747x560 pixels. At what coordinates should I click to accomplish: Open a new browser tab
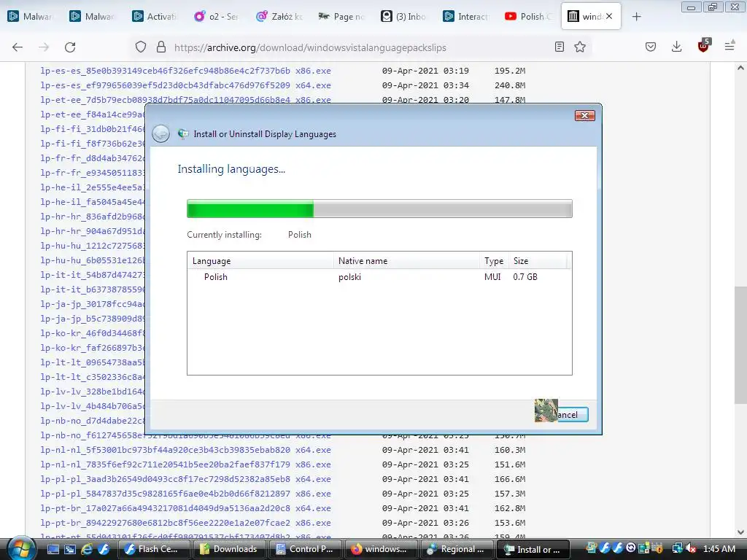pos(636,17)
